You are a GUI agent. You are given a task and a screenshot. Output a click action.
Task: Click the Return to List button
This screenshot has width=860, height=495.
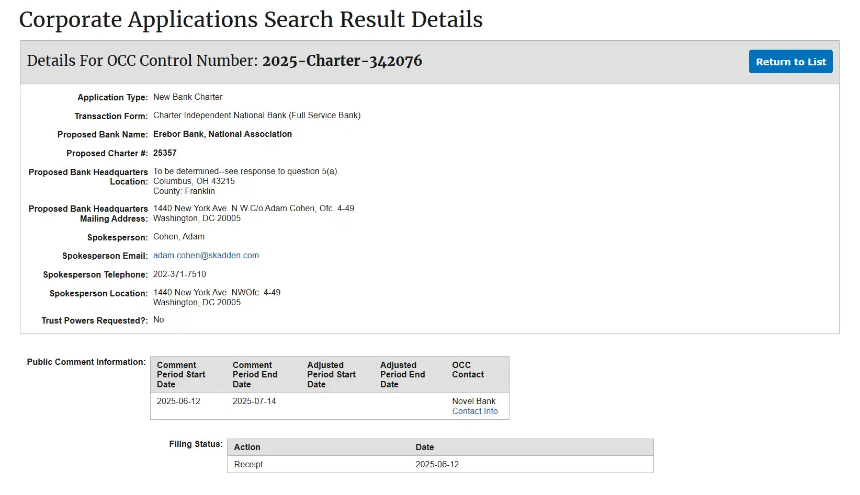[x=790, y=62]
